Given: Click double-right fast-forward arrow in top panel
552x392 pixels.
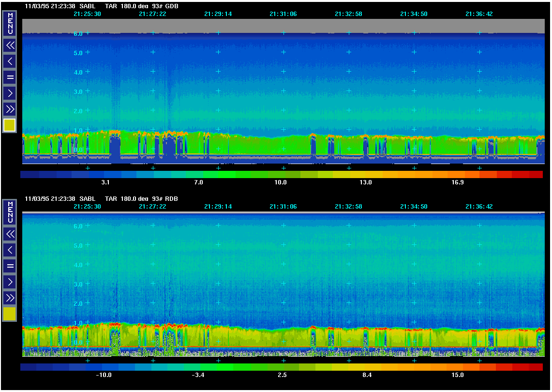Looking at the screenshot, I should (10, 108).
